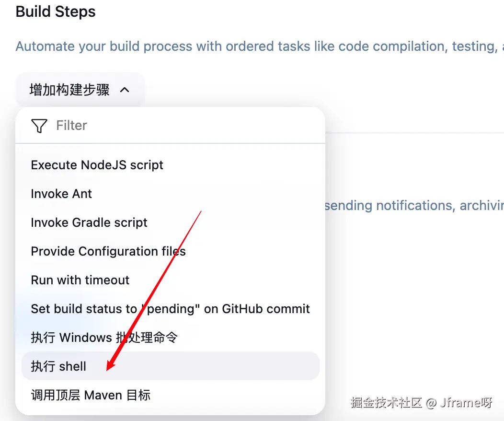The height and width of the screenshot is (421, 504).
Task: Click the 执行 shell menu item
Action: click(x=58, y=366)
